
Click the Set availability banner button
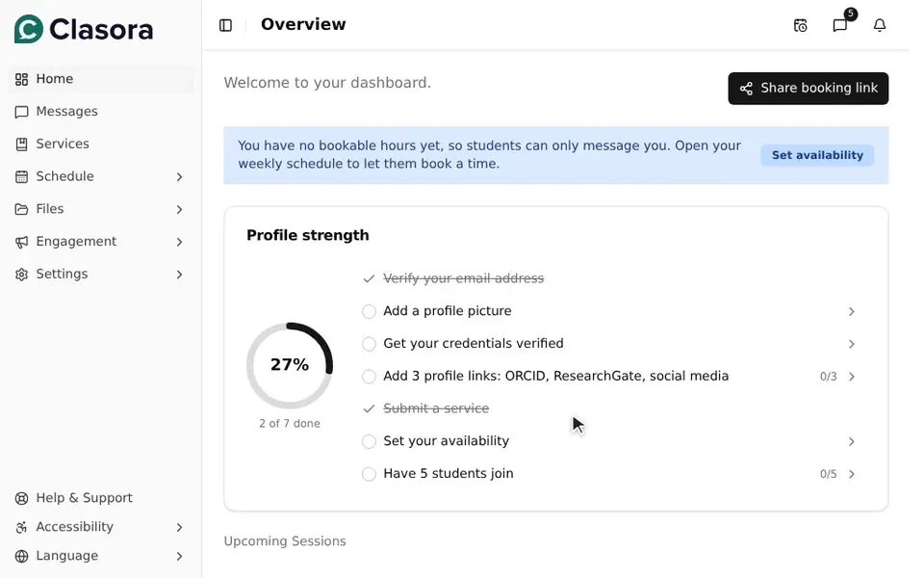817,155
